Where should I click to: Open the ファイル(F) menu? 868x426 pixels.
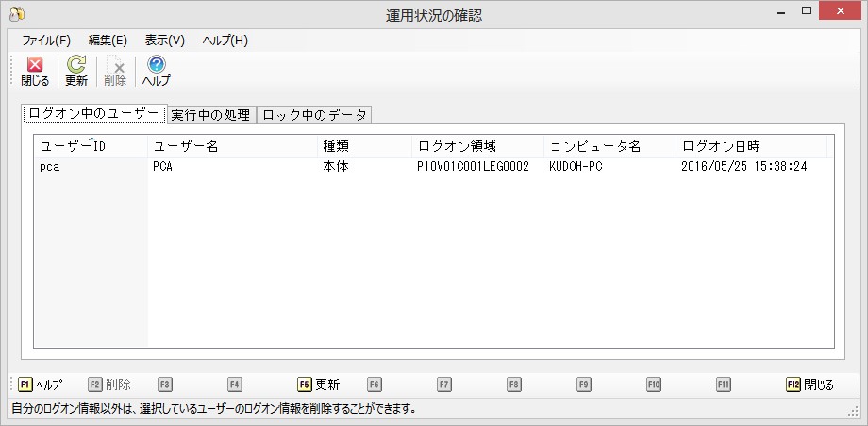(x=45, y=41)
